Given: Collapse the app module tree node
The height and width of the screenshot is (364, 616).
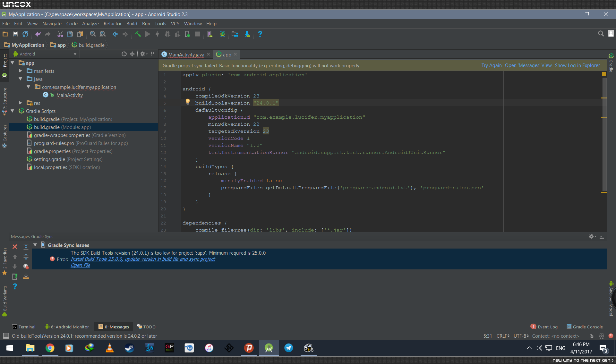Looking at the screenshot, I should click(x=13, y=63).
